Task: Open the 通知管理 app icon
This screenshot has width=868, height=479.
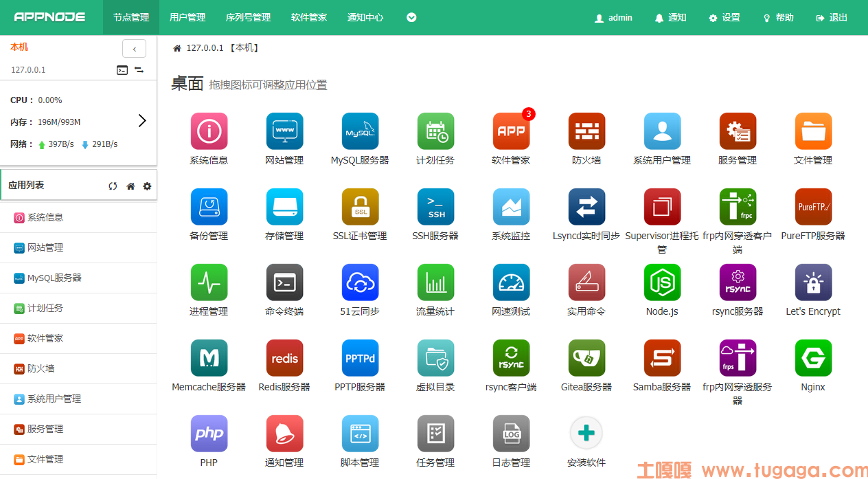Action: (284, 434)
